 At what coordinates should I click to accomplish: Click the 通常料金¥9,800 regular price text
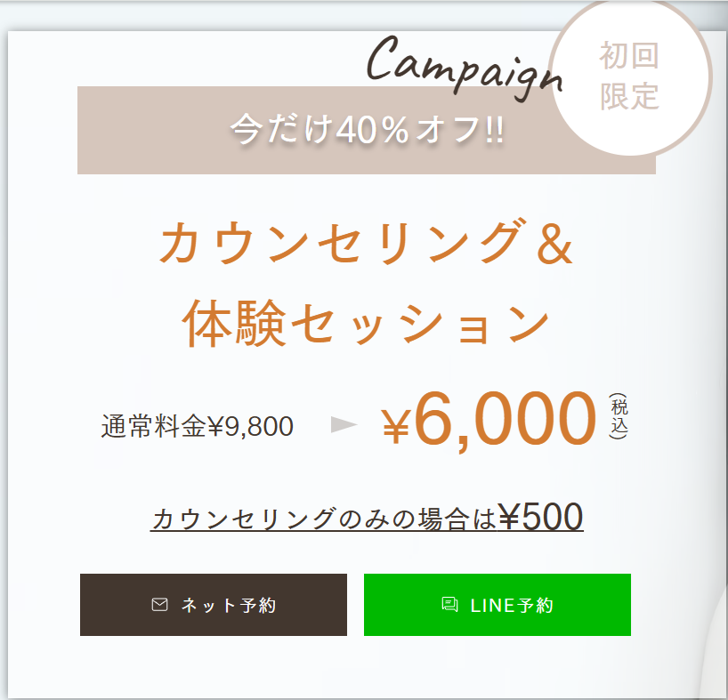point(198,427)
